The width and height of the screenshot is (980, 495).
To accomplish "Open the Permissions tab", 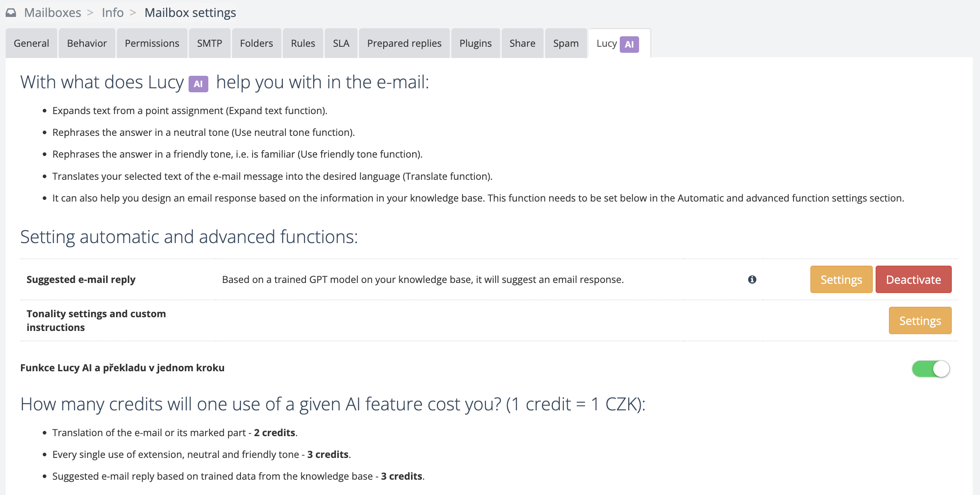I will (152, 43).
